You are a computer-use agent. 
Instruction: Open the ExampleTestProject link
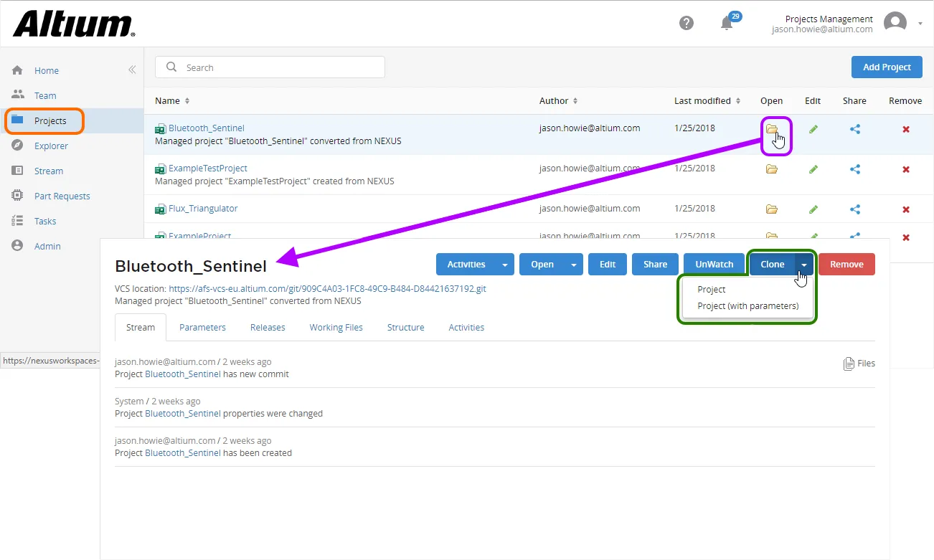(208, 169)
